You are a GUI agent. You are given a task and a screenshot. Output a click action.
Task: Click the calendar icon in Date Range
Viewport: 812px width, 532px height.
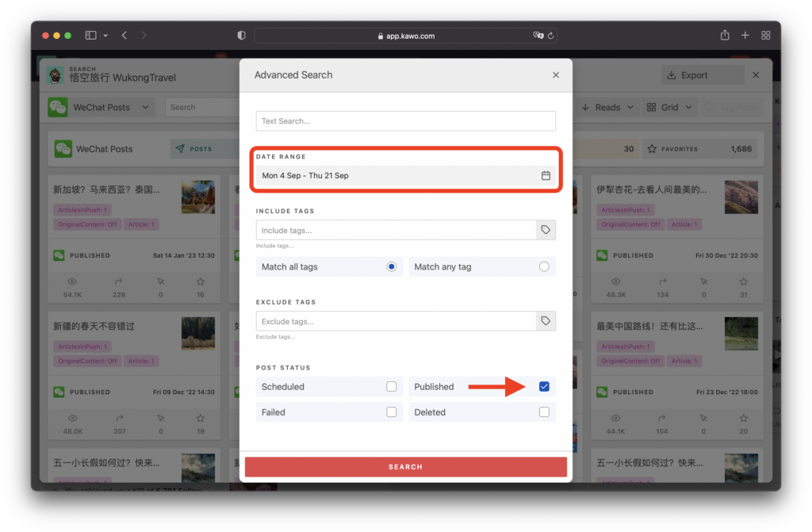pyautogui.click(x=546, y=175)
